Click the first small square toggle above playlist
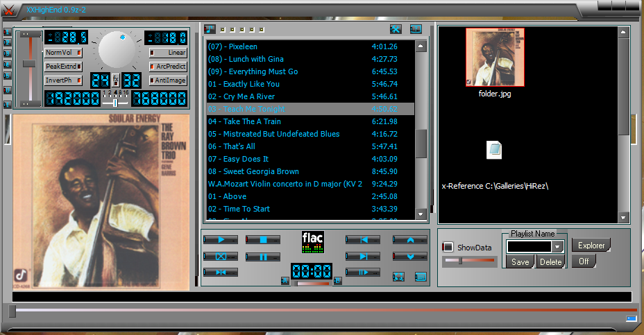 coord(222,30)
